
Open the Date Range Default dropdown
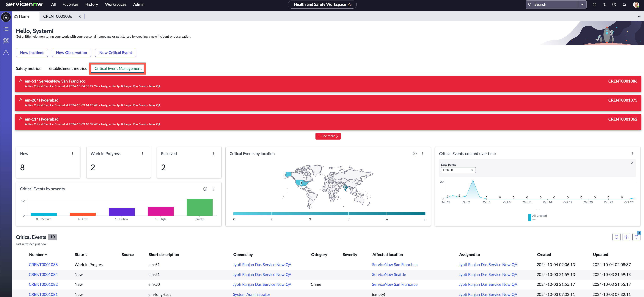coord(458,170)
